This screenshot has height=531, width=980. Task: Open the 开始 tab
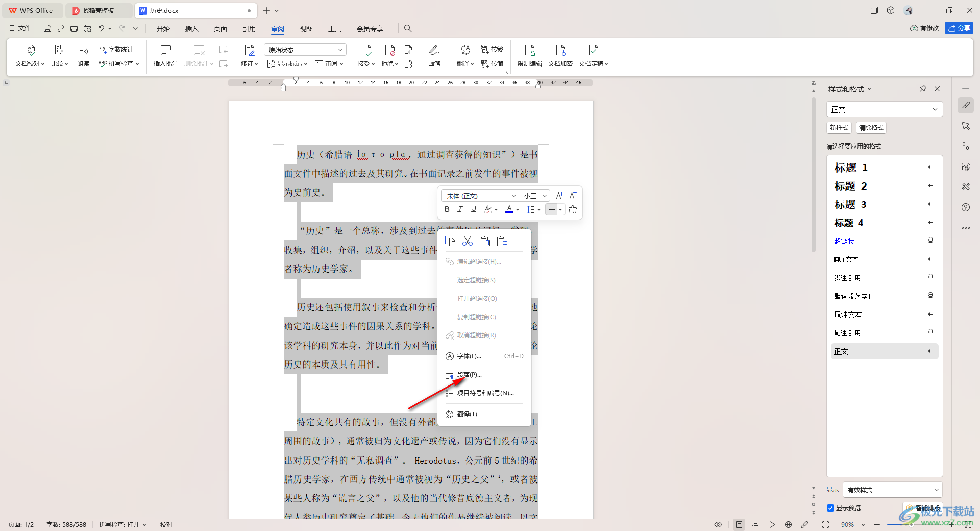click(163, 29)
